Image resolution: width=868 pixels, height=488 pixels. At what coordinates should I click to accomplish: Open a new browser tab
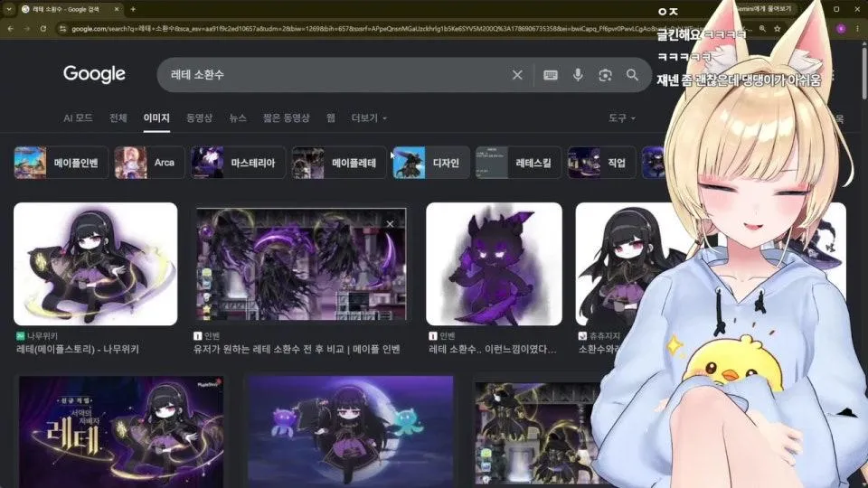point(133,9)
